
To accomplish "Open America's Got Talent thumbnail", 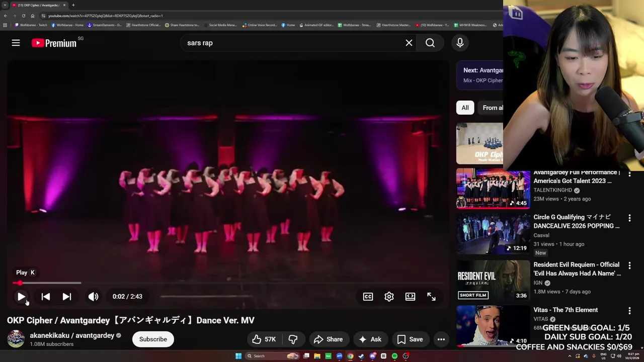I will click(x=493, y=189).
